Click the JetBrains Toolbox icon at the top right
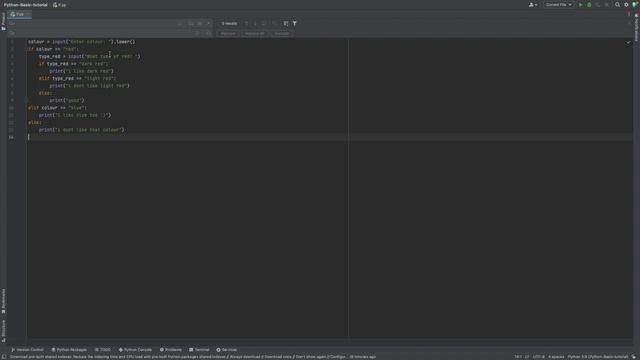Image resolution: width=640 pixels, height=360 pixels. [x=635, y=5]
